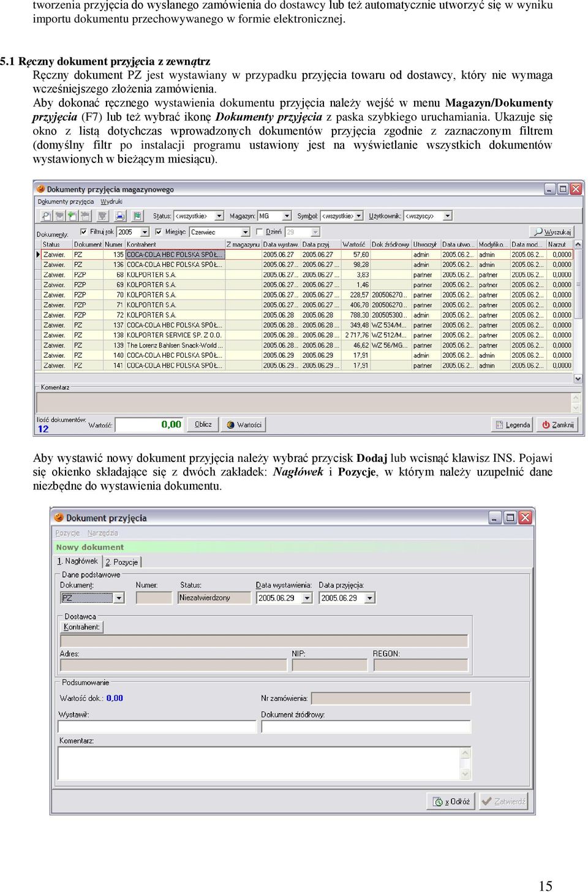Image resolution: width=588 pixels, height=892 pixels.
Task: Select row 68 KOLPORTER S.A.
Action: click(x=306, y=274)
